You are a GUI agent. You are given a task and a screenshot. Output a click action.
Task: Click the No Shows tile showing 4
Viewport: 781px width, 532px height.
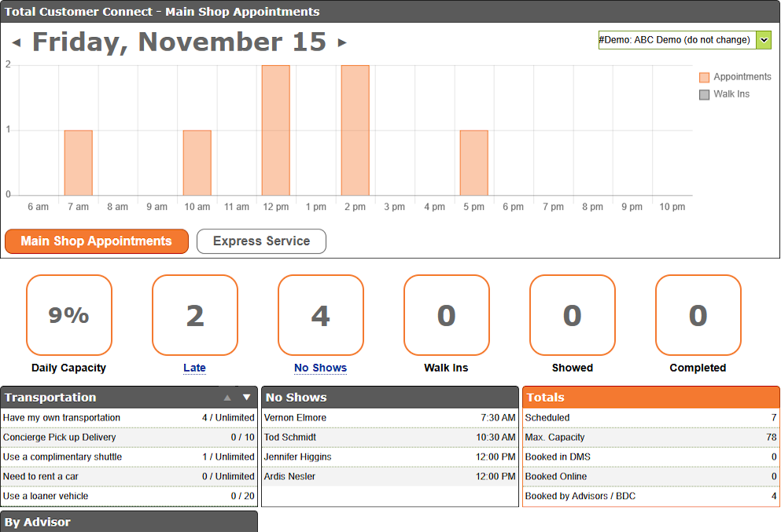click(x=320, y=315)
